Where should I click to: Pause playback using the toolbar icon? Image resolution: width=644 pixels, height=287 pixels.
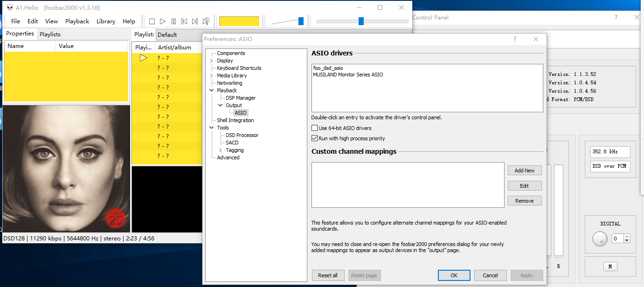click(x=173, y=21)
